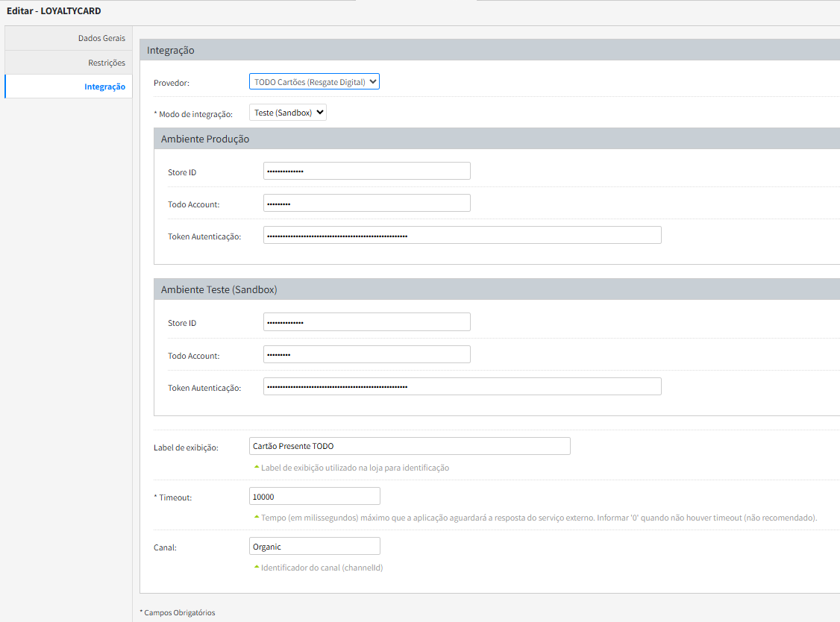This screenshot has height=622, width=840.
Task: Click the green hint arrow under Label de exibição
Action: click(x=257, y=467)
